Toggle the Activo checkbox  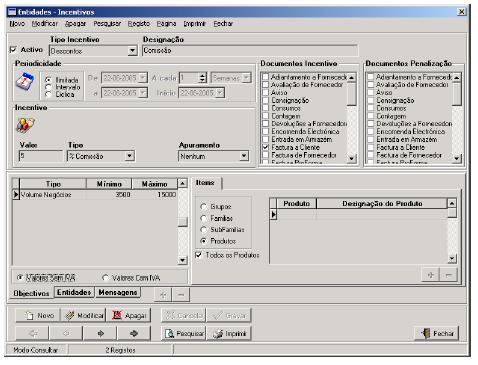(x=13, y=50)
